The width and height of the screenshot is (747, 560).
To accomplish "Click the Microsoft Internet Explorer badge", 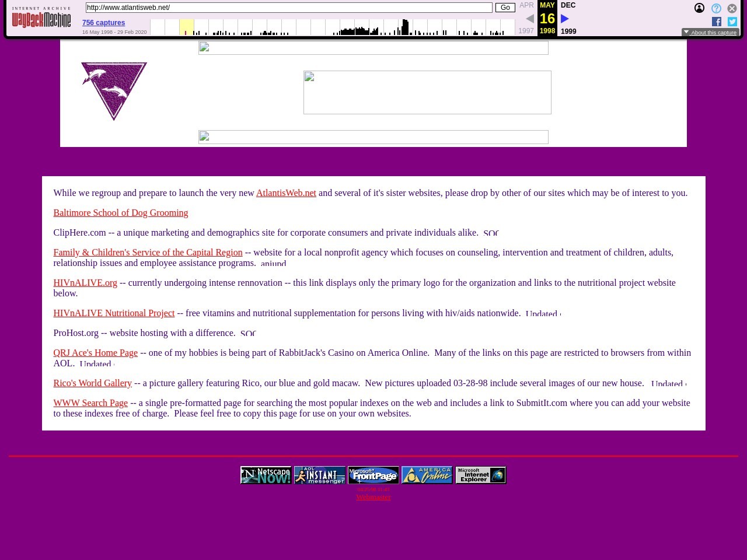I will coord(480,475).
